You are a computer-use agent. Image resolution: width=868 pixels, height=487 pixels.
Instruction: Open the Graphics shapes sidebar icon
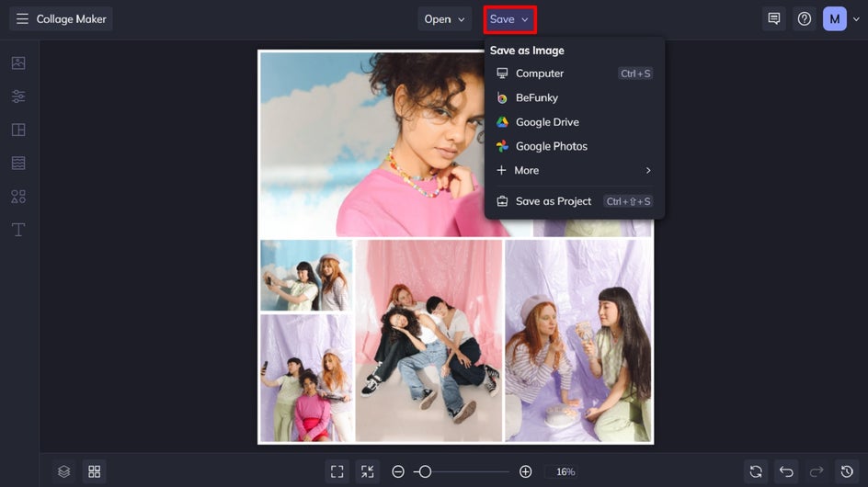(x=18, y=196)
